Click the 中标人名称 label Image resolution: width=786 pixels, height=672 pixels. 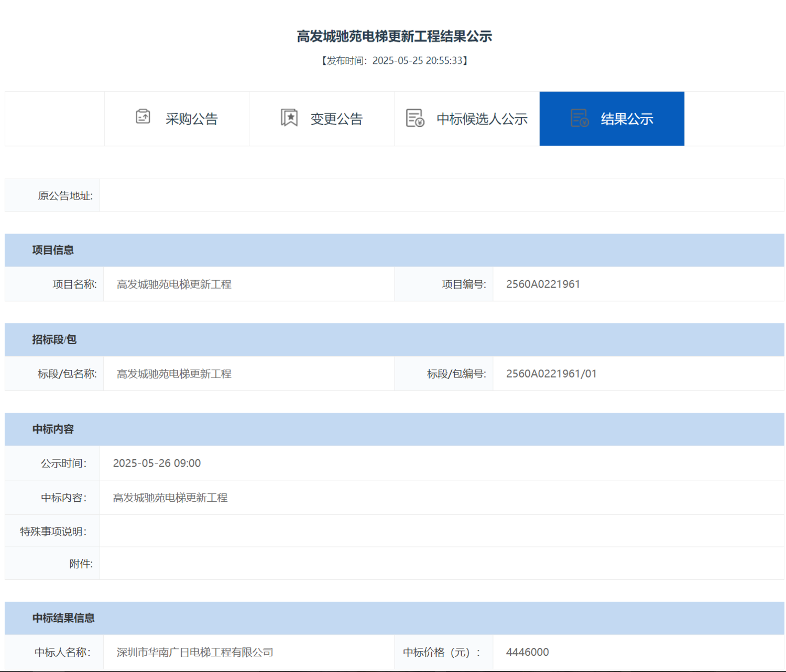[62, 652]
